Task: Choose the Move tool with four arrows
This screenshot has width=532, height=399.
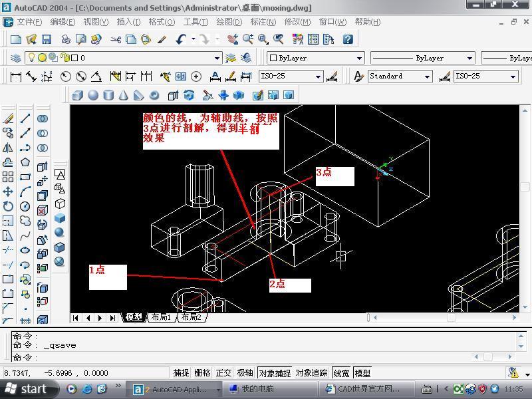Action: [8, 192]
